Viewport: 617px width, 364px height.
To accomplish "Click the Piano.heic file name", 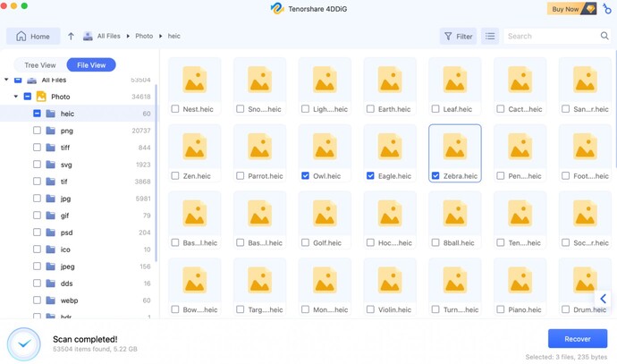I will [x=525, y=309].
